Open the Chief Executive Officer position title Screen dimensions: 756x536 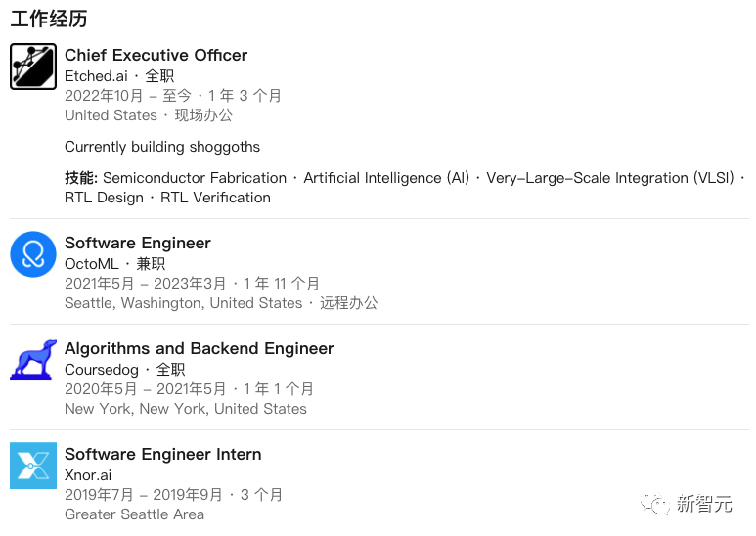156,55
